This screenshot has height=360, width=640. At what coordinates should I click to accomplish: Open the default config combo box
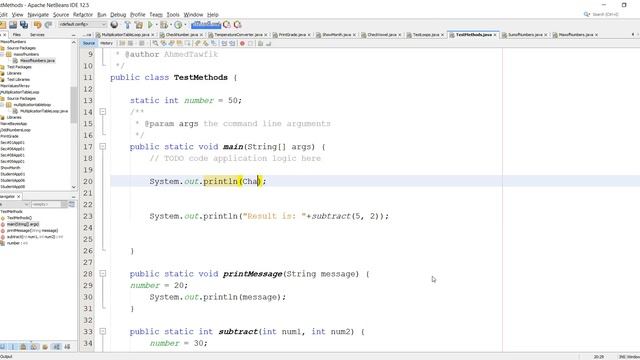[x=82, y=24]
